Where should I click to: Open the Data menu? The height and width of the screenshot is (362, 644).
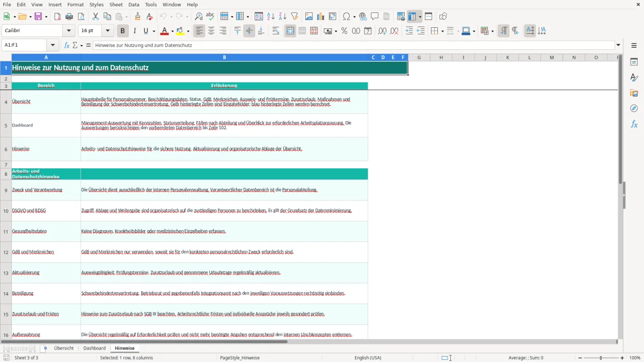click(134, 4)
